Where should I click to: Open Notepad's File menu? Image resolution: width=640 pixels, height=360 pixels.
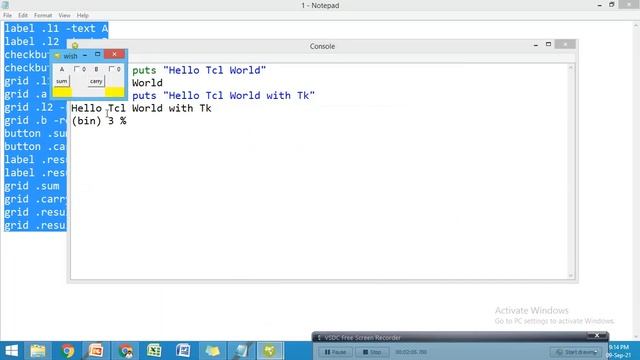tap(7, 15)
